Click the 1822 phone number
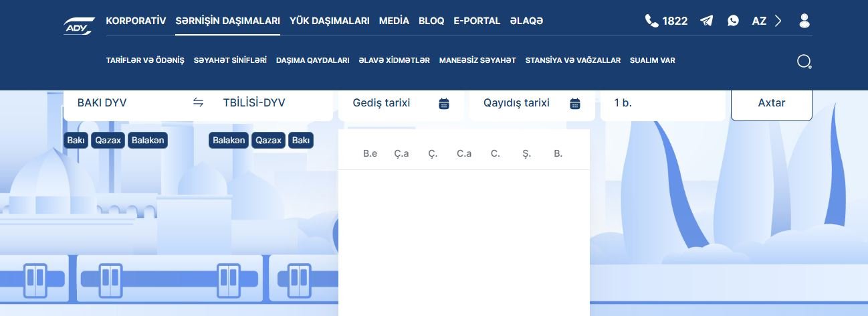The image size is (868, 316). tap(675, 21)
